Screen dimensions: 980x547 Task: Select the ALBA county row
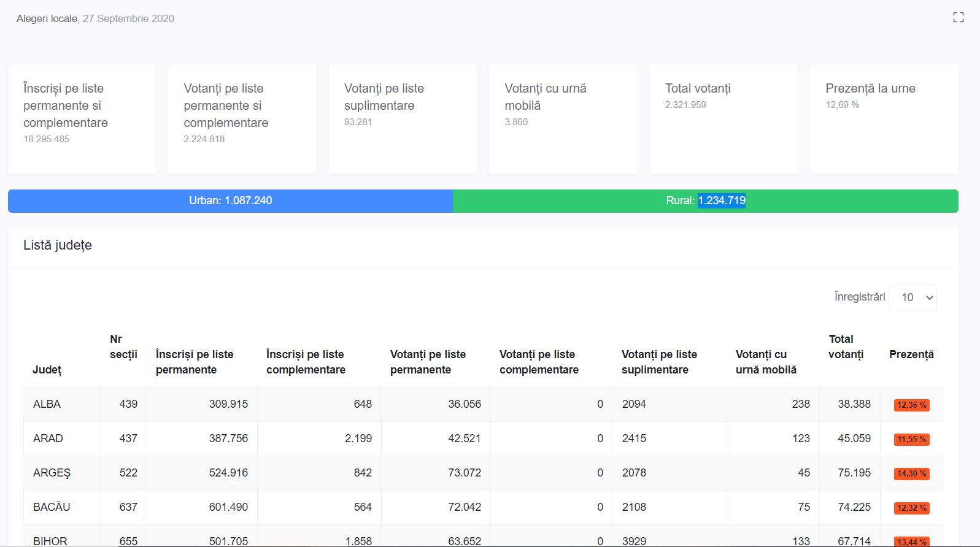point(47,404)
